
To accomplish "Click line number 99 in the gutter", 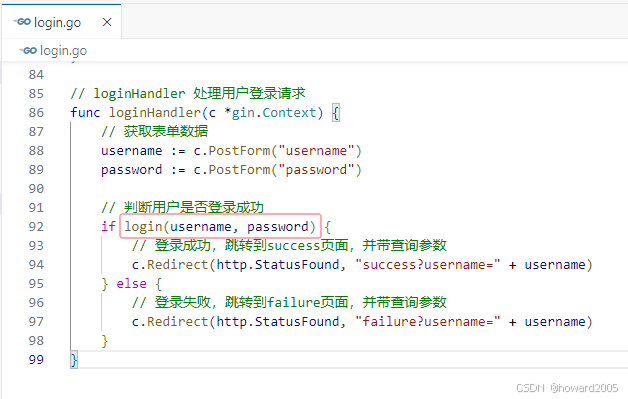I will 36,360.
